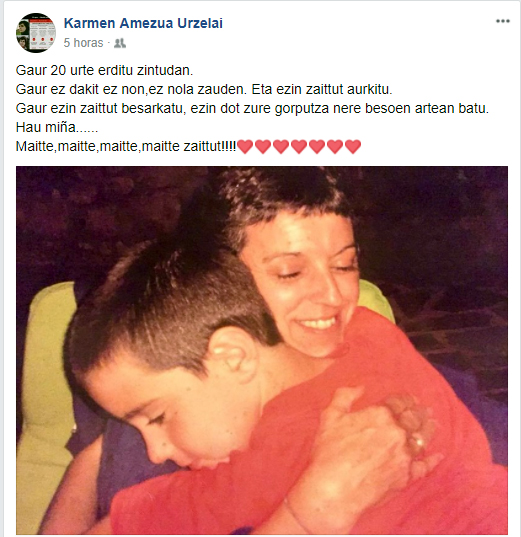Click the sixth red heart emoji

335,147
